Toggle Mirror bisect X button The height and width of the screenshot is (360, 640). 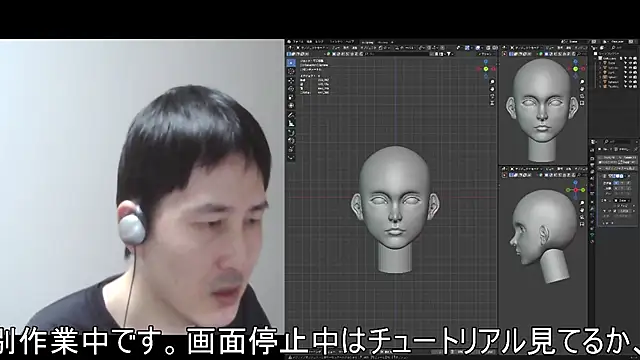(616, 188)
